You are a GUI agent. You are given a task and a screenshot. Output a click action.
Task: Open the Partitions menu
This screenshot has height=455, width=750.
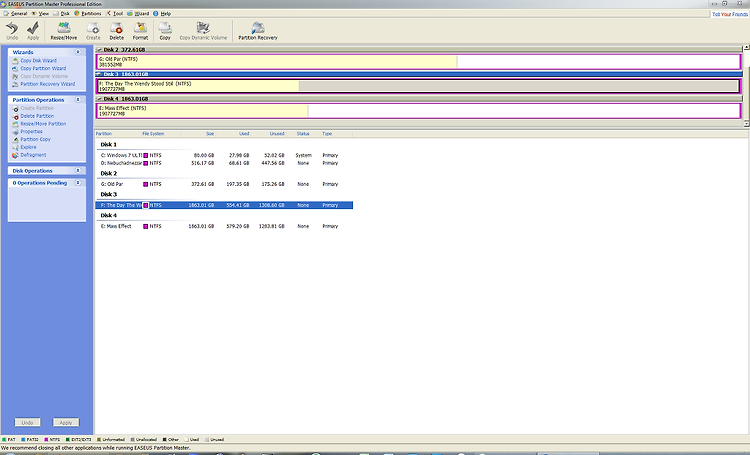tap(88, 13)
